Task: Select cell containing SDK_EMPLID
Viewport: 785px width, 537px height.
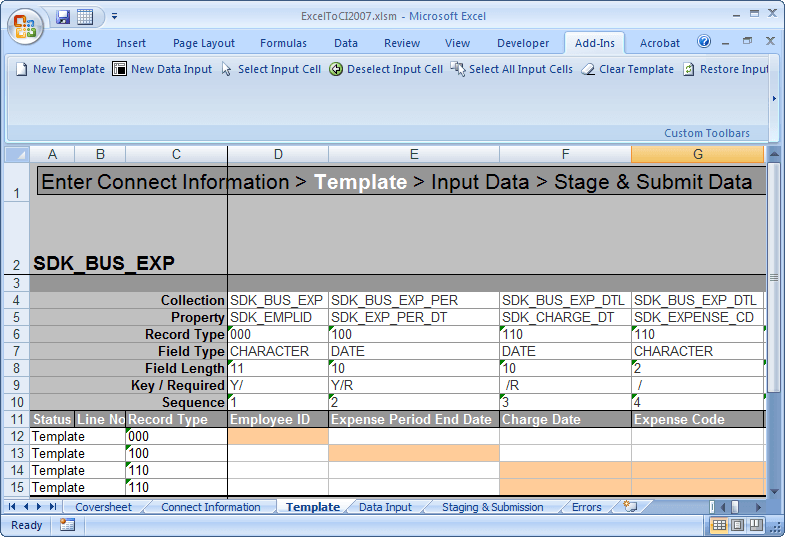Action: tap(278, 317)
